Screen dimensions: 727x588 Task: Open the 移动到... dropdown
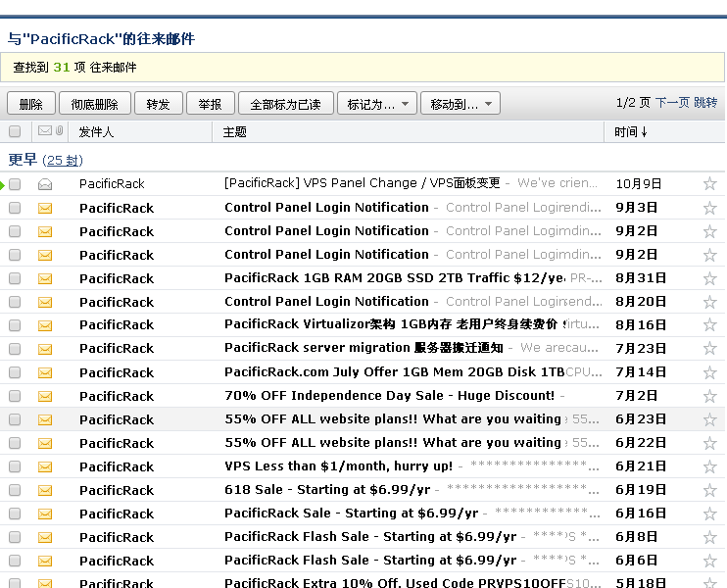tap(460, 104)
